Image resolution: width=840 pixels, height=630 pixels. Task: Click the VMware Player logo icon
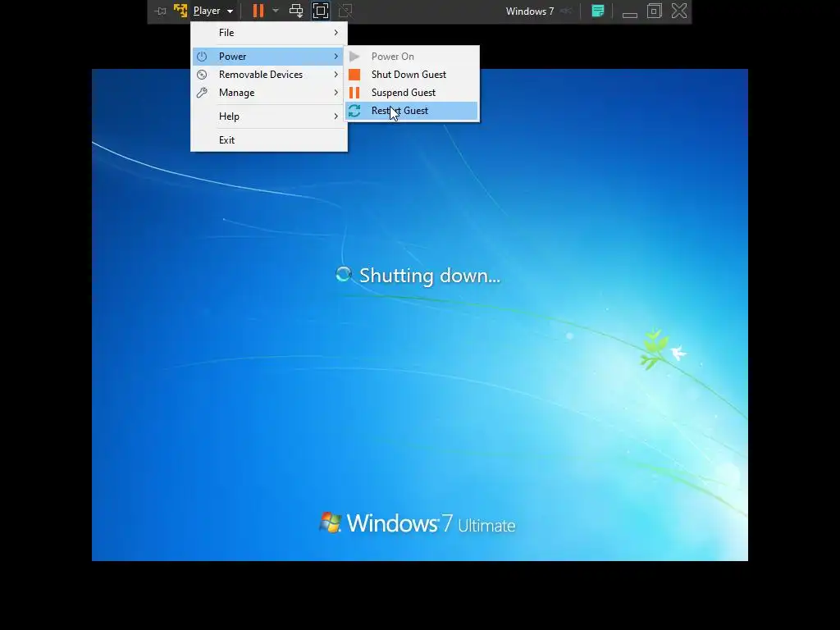point(180,11)
